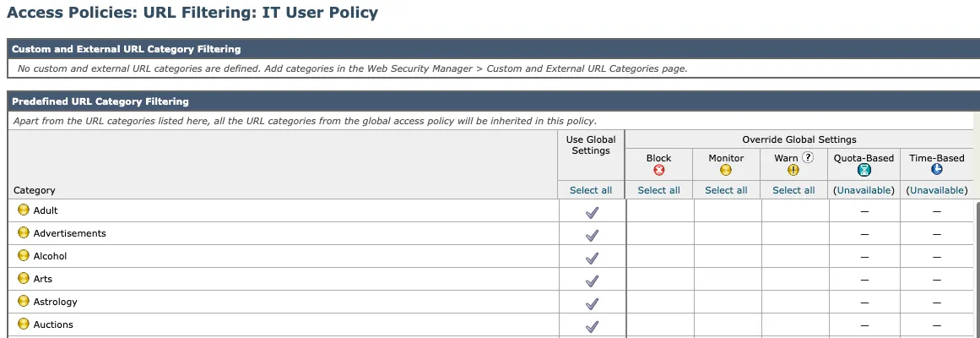The image size is (980, 338).
Task: Click the Arts category name
Action: [x=42, y=279]
